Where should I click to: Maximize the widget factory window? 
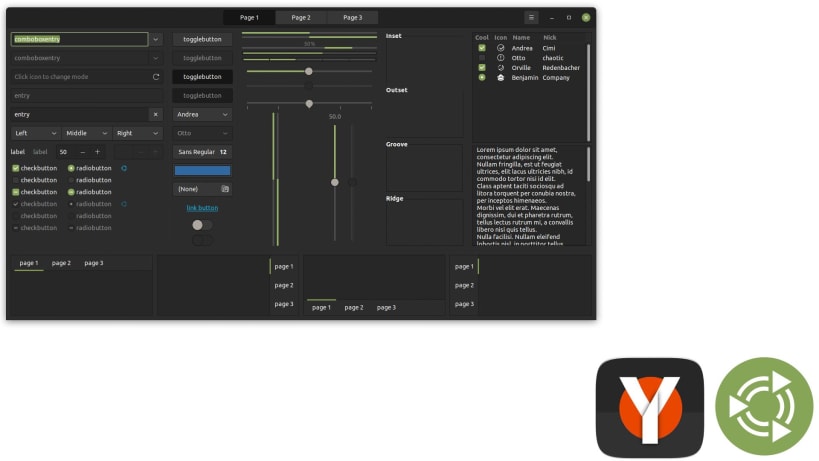click(x=569, y=18)
